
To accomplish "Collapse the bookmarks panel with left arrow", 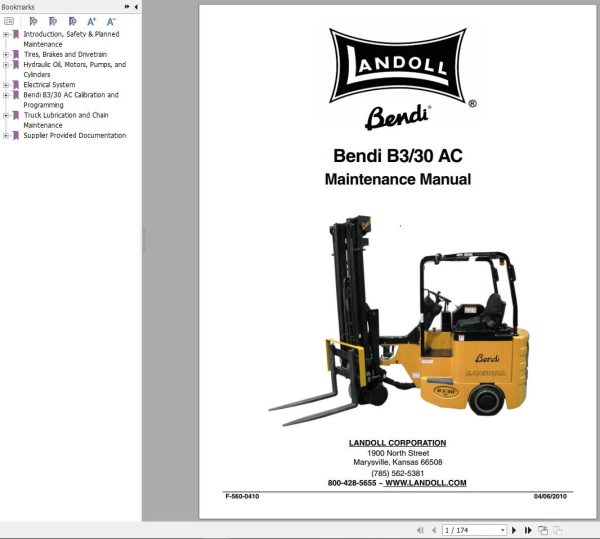I will point(136,7).
